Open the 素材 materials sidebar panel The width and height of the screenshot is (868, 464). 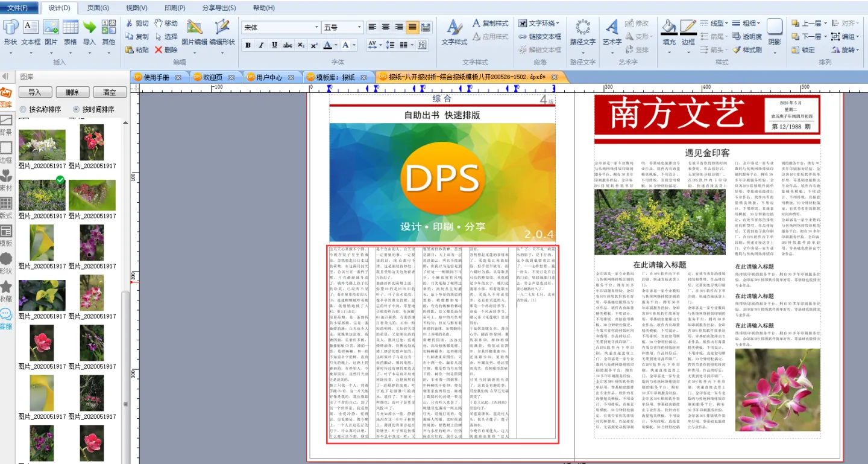6,181
